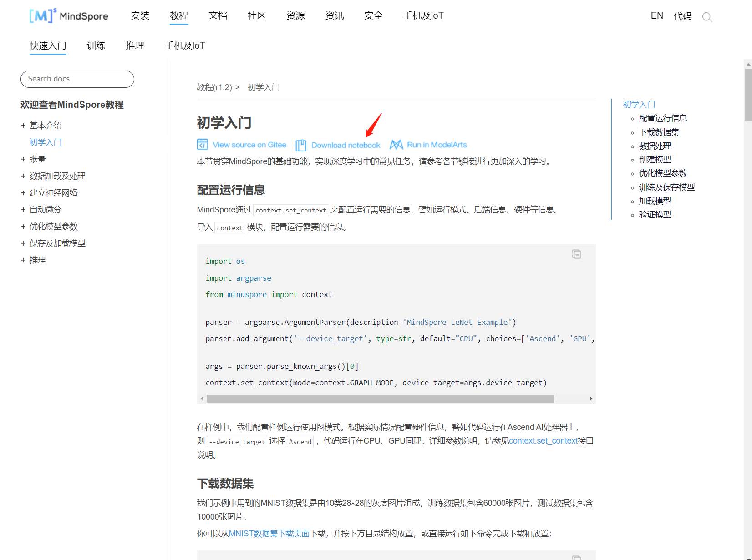Click the MindSpore logo

[x=69, y=16]
